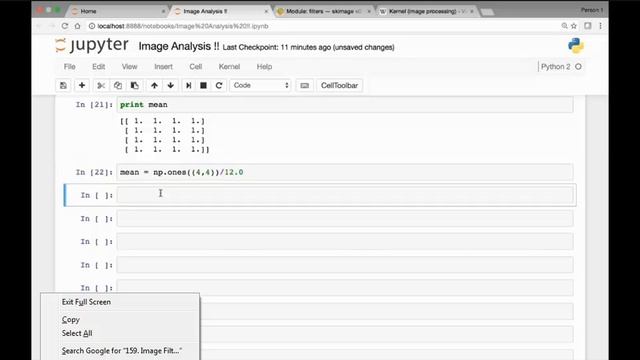Close the Home browser tab

coord(164,11)
